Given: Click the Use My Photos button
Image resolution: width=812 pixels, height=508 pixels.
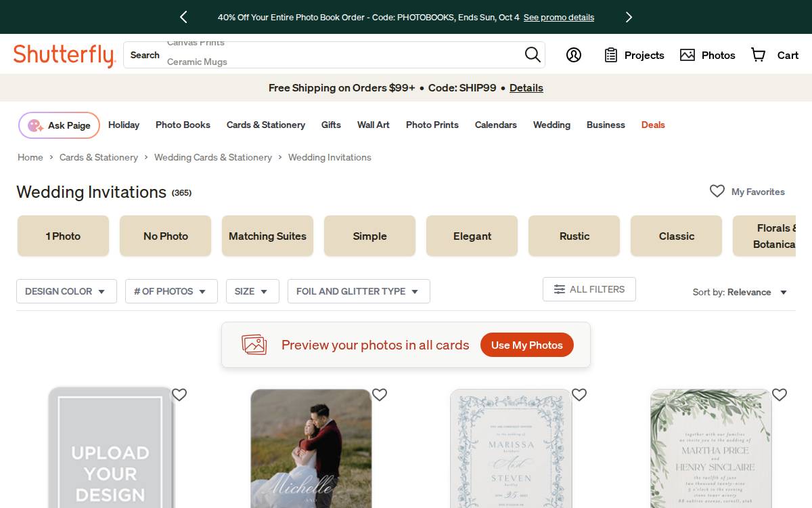Looking at the screenshot, I should 527,345.
